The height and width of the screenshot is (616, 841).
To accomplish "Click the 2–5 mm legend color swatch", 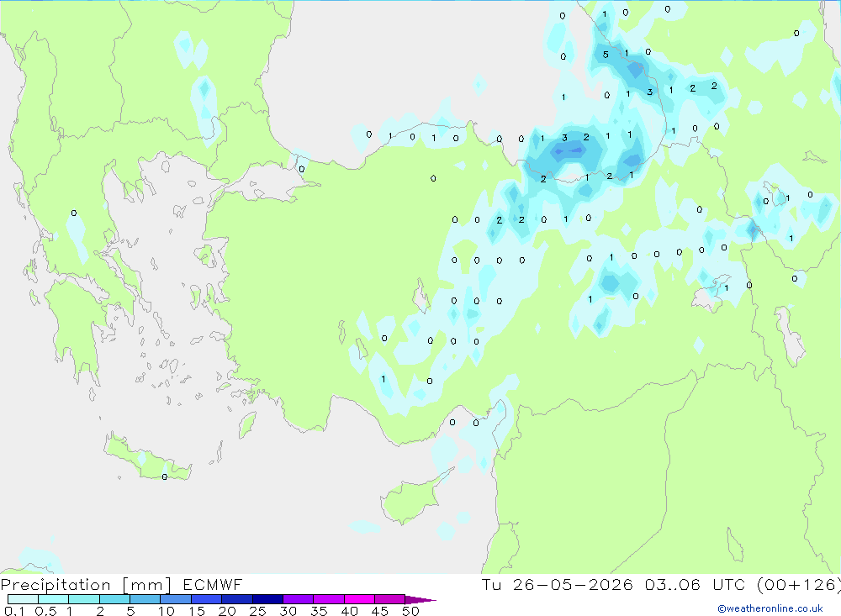I will (114, 599).
